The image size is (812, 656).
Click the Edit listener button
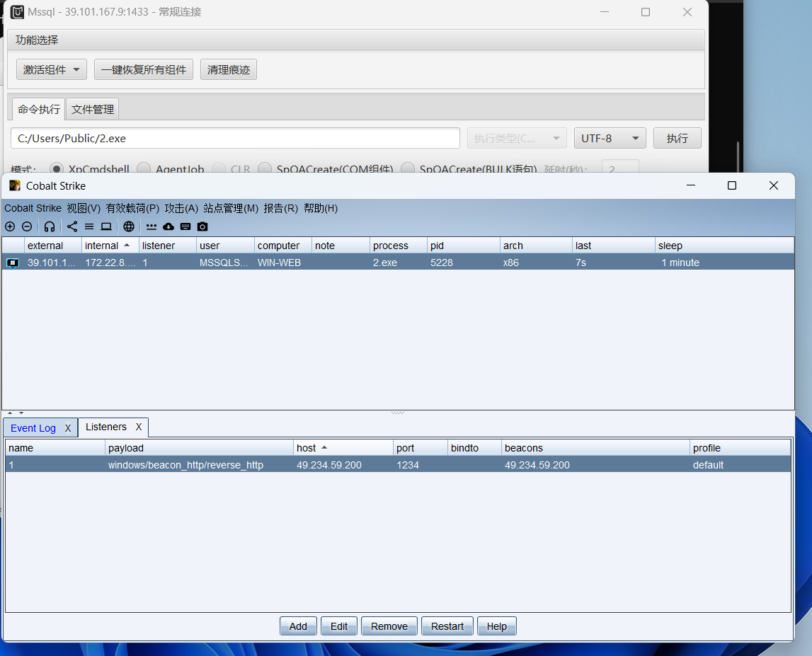click(x=338, y=626)
